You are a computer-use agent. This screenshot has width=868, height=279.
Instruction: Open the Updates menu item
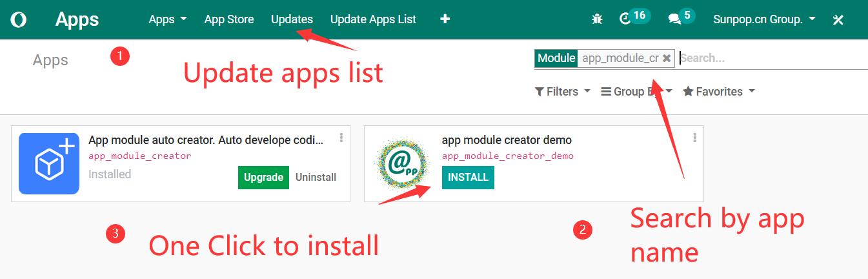(x=292, y=19)
